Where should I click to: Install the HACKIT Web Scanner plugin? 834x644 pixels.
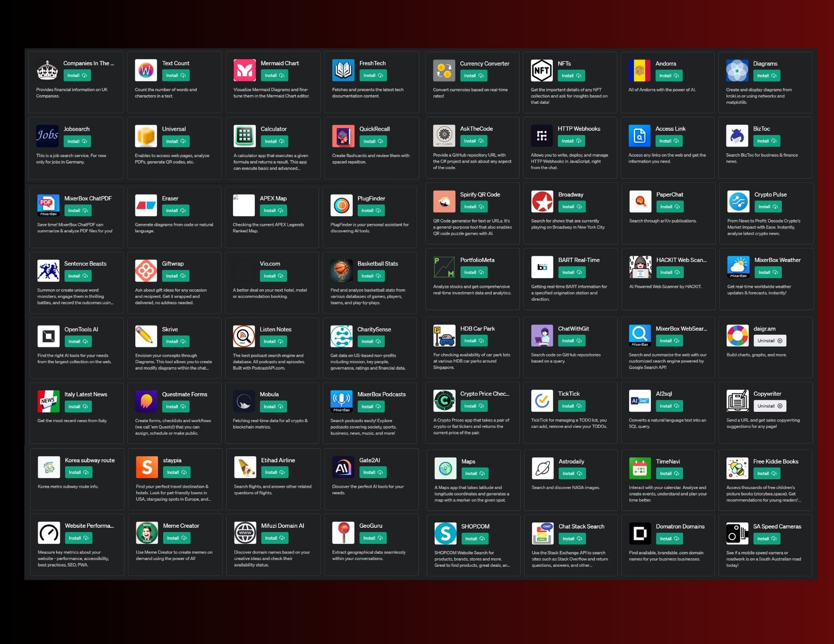click(670, 272)
